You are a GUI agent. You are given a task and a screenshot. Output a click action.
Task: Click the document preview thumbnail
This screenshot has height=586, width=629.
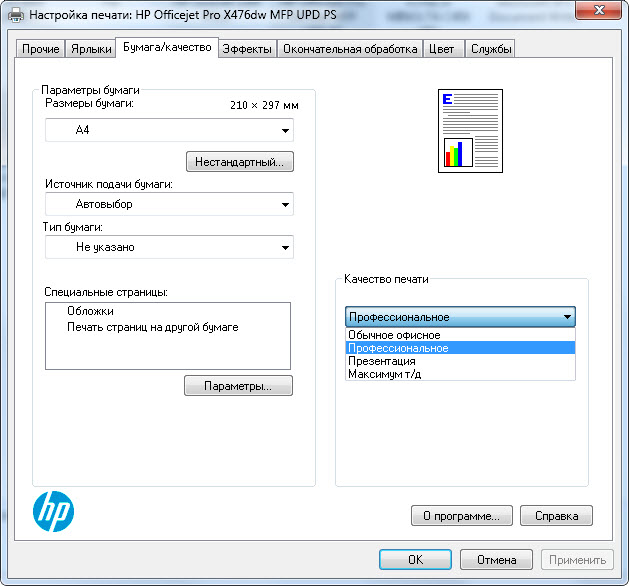tap(470, 131)
